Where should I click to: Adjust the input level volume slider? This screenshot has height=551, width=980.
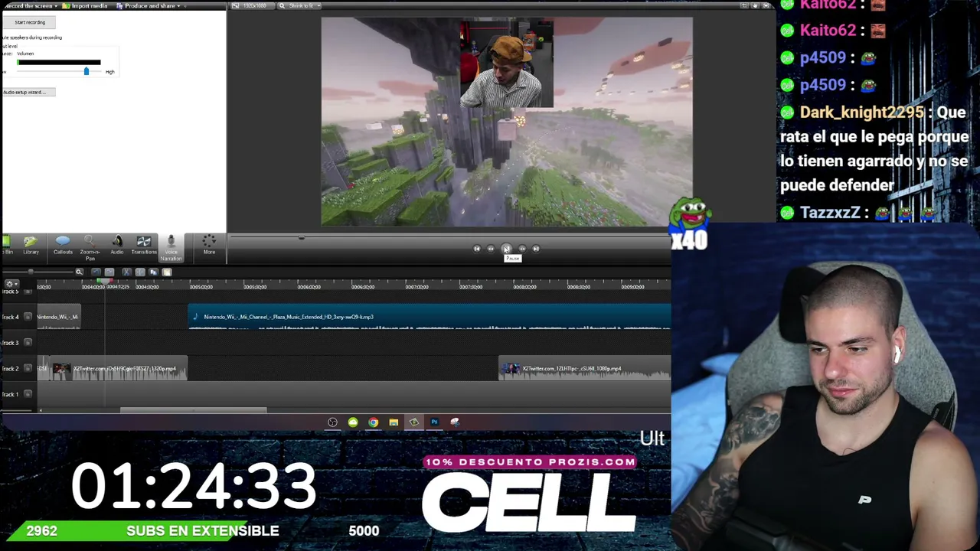[86, 71]
